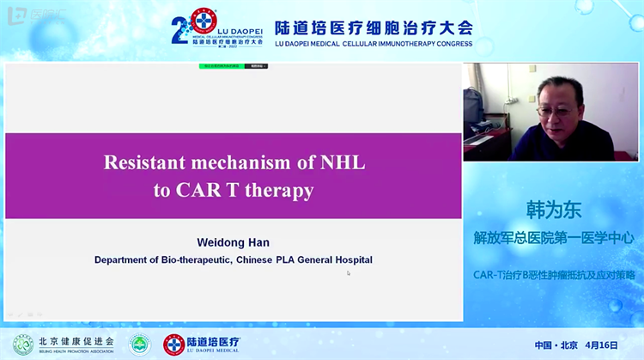This screenshot has height=360, width=644.
Task: Click the mouse cursor on the slide
Action: click(348, 273)
